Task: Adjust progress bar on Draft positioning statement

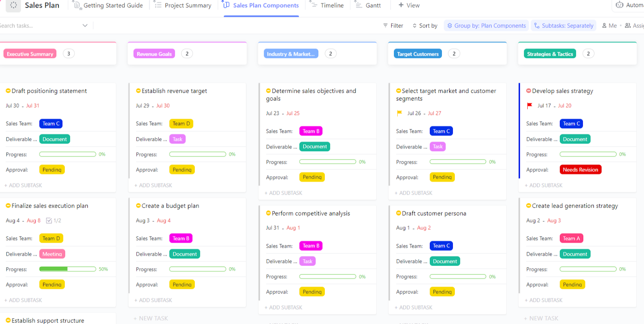Action: tap(68, 154)
